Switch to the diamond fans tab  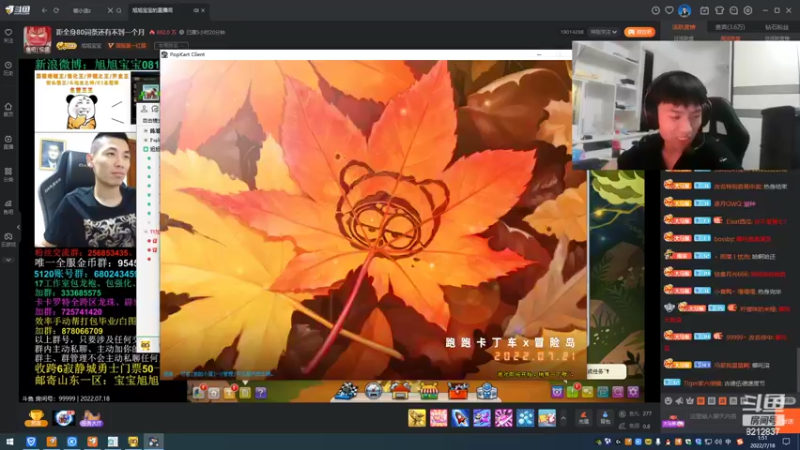point(777,27)
